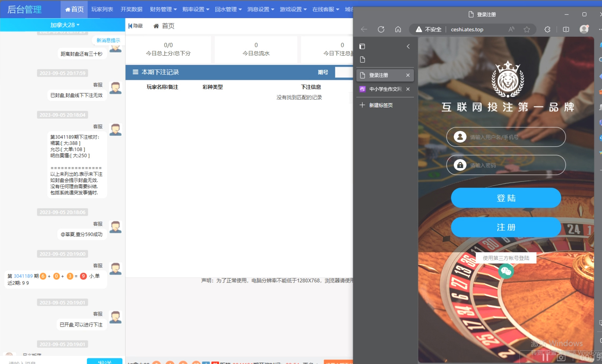Screen dimensions: 602x364
Task: Click the 客服 avatar beside 查分590成功 message
Action: (x=116, y=227)
